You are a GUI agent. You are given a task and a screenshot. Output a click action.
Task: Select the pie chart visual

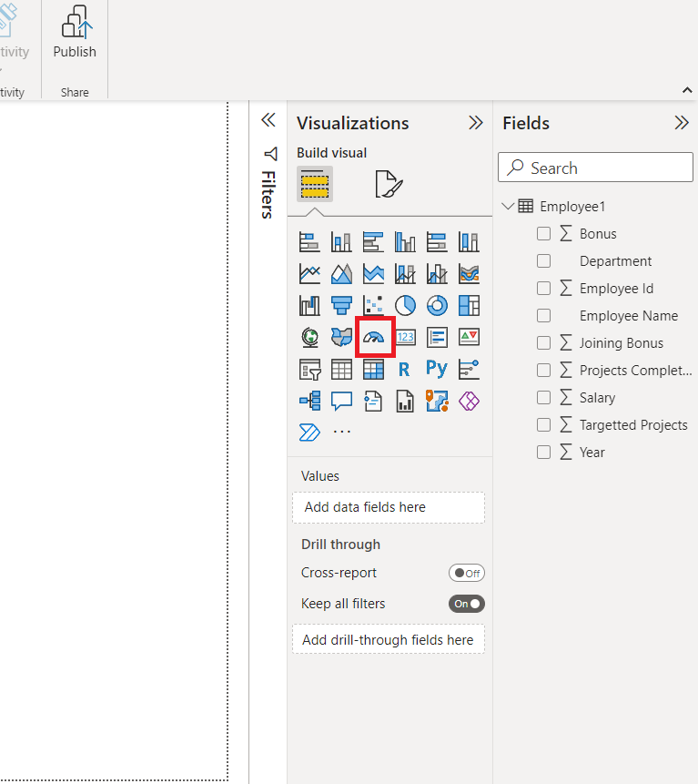pyautogui.click(x=405, y=305)
